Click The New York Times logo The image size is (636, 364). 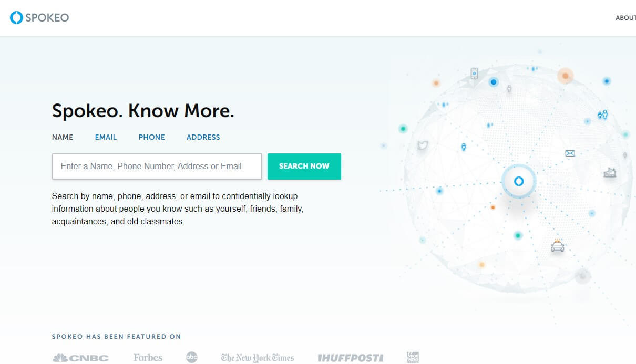(258, 358)
